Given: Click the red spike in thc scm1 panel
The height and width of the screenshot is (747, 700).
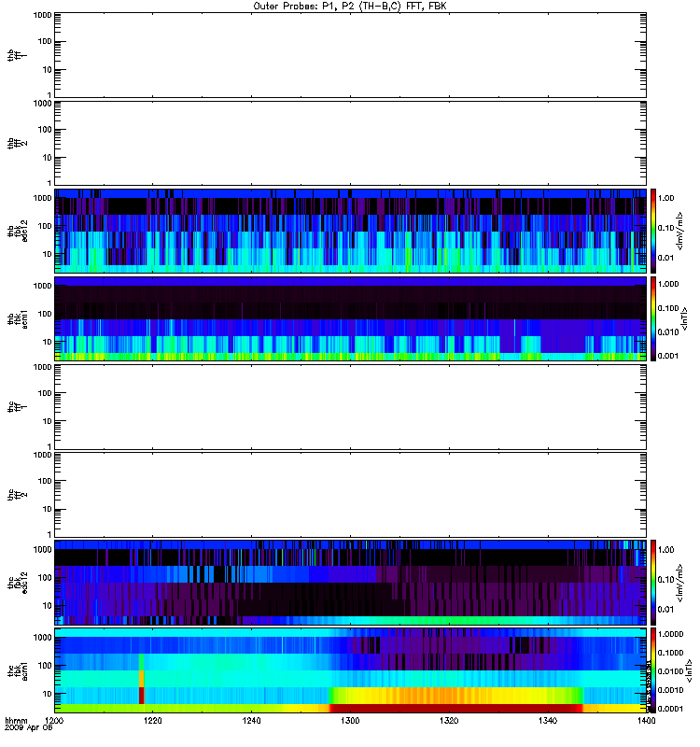Looking at the screenshot, I should 142,695.
